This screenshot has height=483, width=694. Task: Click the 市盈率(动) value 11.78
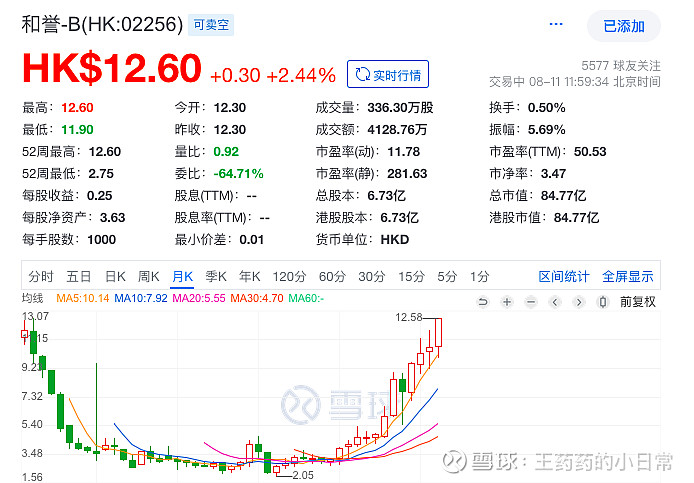[x=404, y=152]
